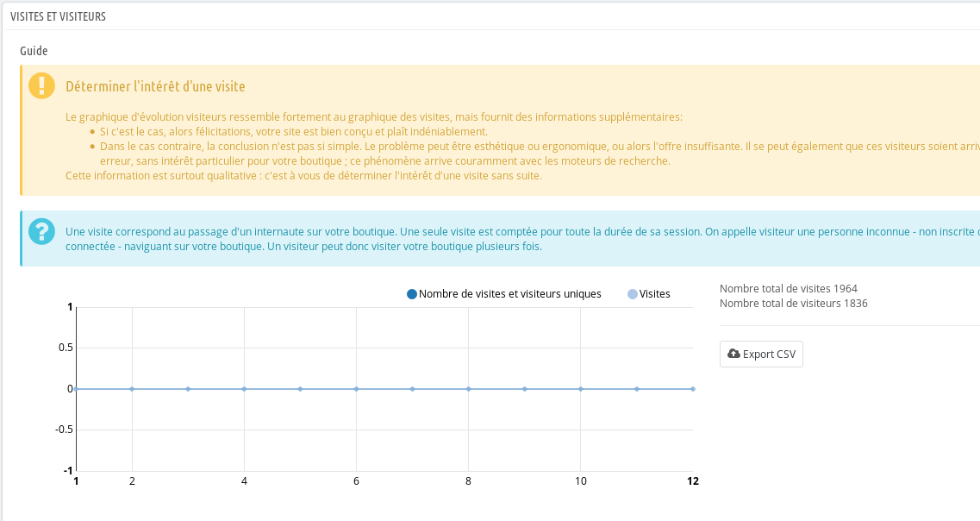This screenshot has width=980, height=521.
Task: Click the yellow exclamation warning icon
Action: click(42, 85)
